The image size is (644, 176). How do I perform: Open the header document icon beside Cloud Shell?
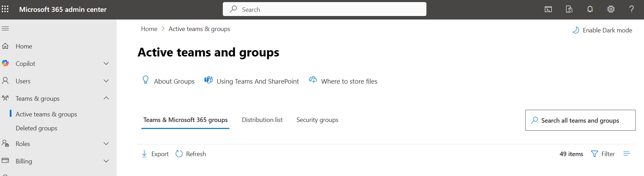click(x=569, y=9)
